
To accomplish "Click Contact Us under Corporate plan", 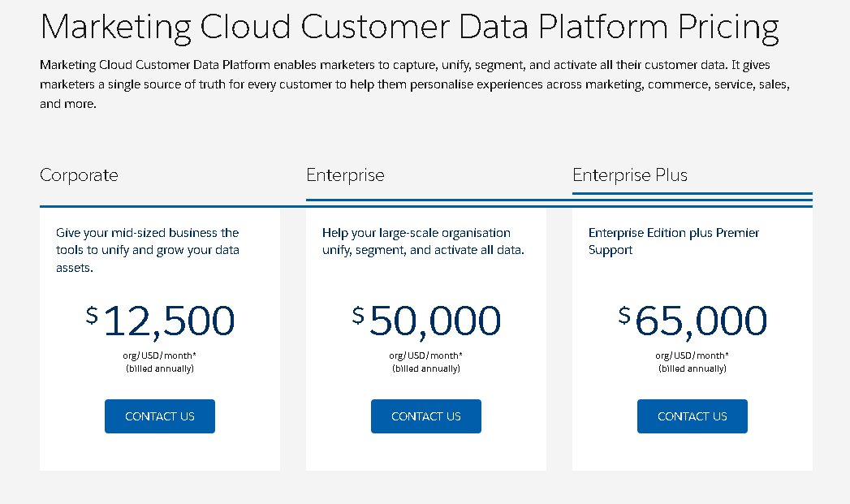I will 160,416.
